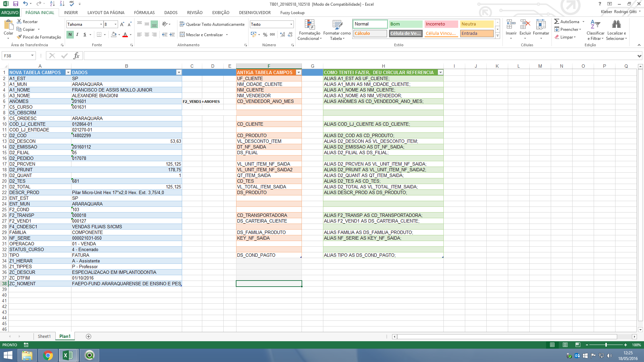Decrease font size with the smaller A icon

129,24
